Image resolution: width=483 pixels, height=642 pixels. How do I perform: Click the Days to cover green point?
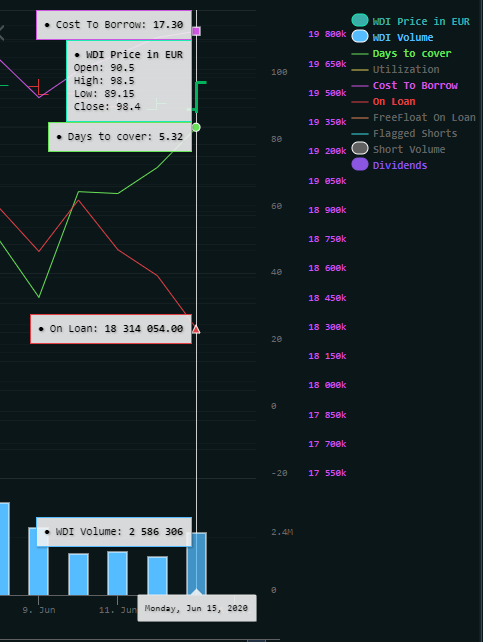click(x=196, y=127)
